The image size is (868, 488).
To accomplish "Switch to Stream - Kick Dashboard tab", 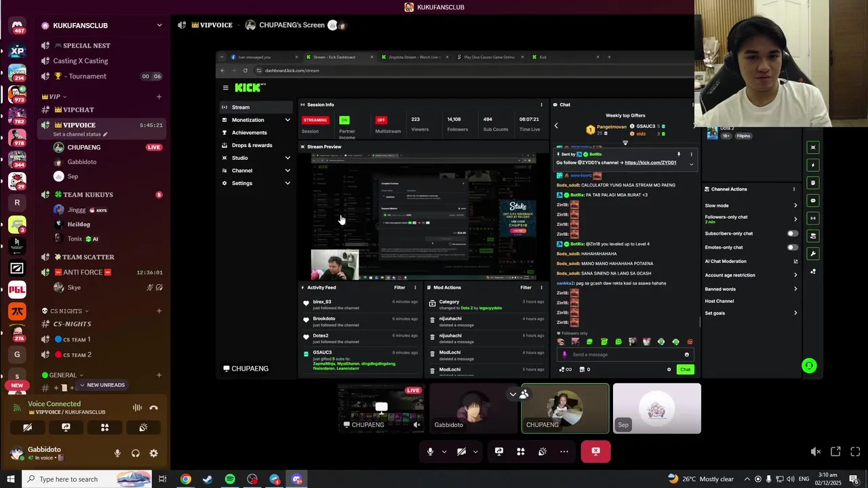I will pos(337,57).
